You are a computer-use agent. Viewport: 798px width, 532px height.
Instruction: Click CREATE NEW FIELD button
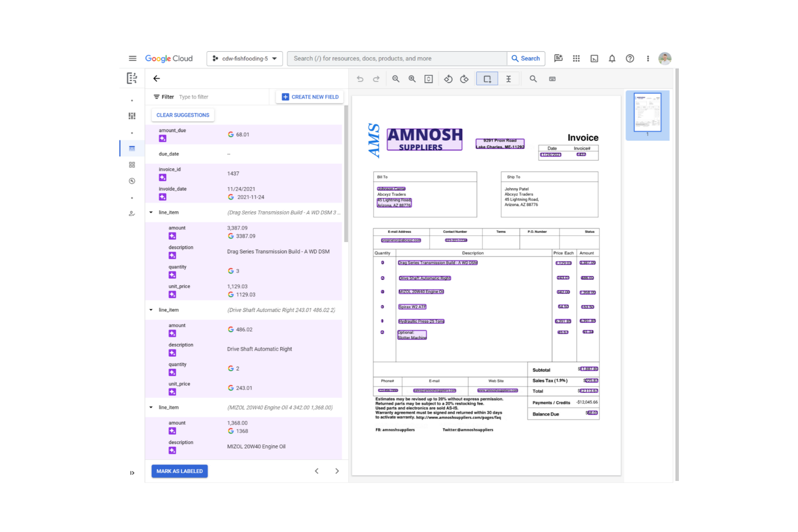[x=310, y=97]
